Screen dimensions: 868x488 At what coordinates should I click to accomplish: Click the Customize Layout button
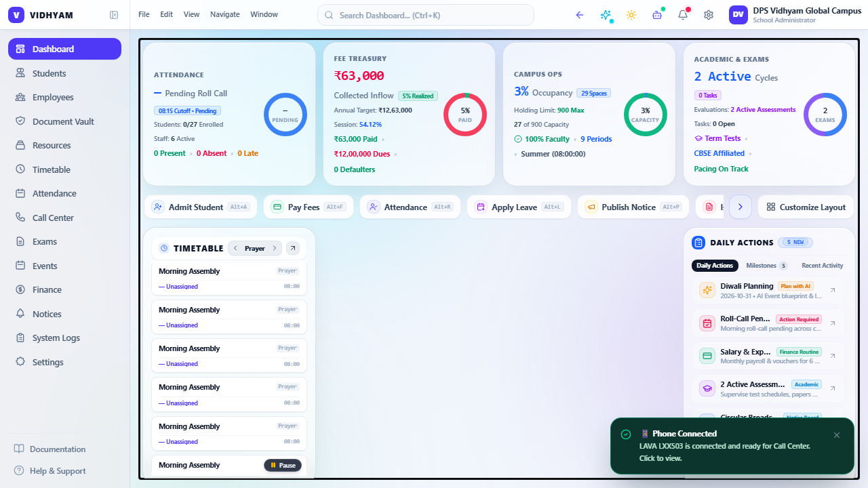coord(806,207)
